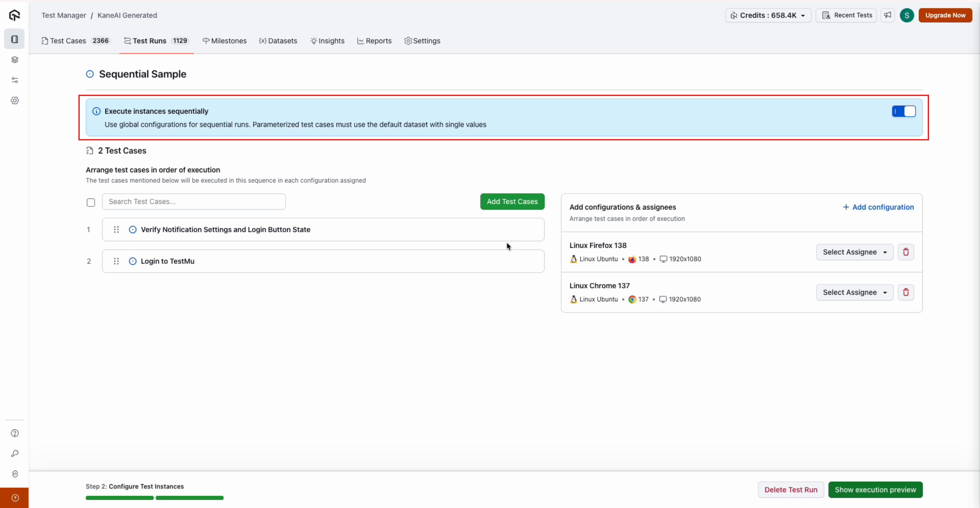Image resolution: width=980 pixels, height=508 pixels.
Task: Toggle Execute instances sequentially switch
Action: 904,111
